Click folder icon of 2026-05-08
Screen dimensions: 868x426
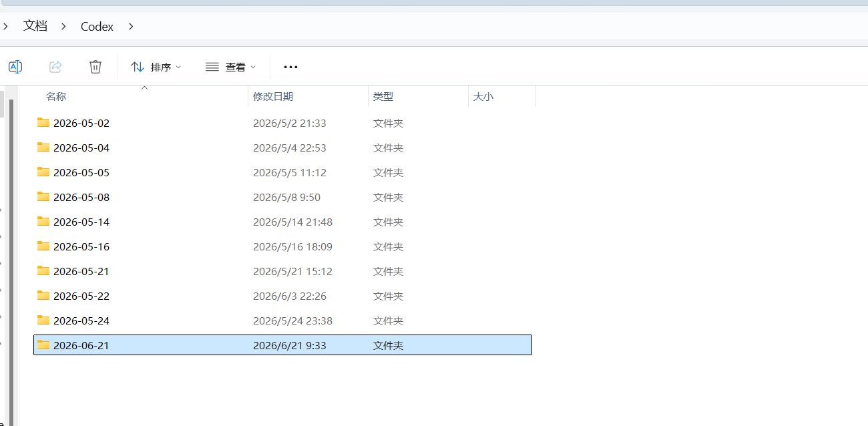[43, 196]
